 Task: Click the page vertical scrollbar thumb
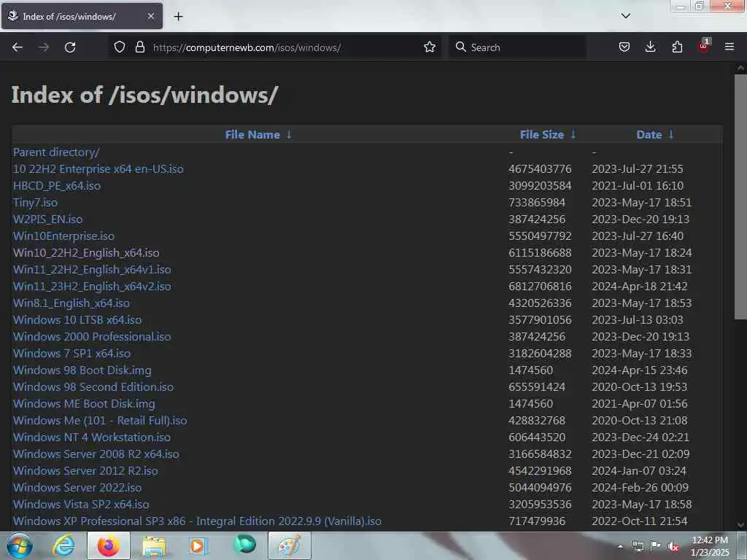tap(741, 196)
